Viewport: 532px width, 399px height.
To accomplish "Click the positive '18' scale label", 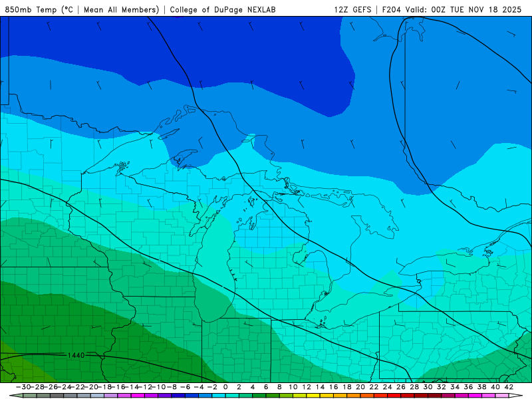I will pos(346,387).
